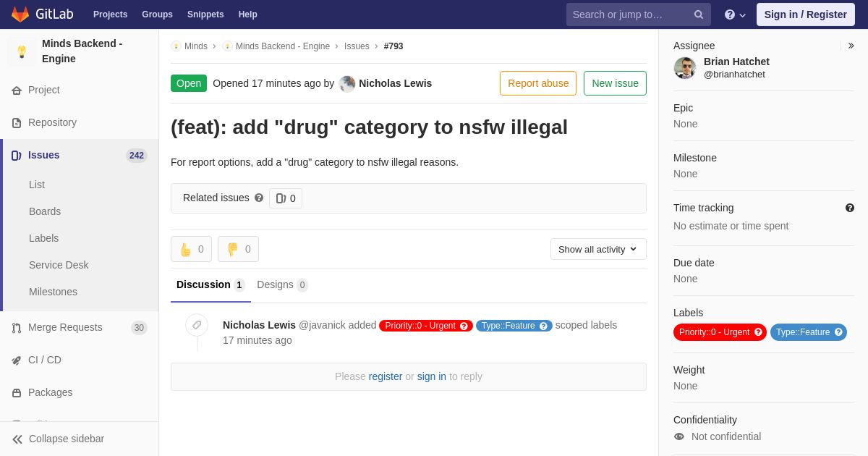Image resolution: width=868 pixels, height=456 pixels.
Task: Switch to the Designs tab
Action: 282,284
